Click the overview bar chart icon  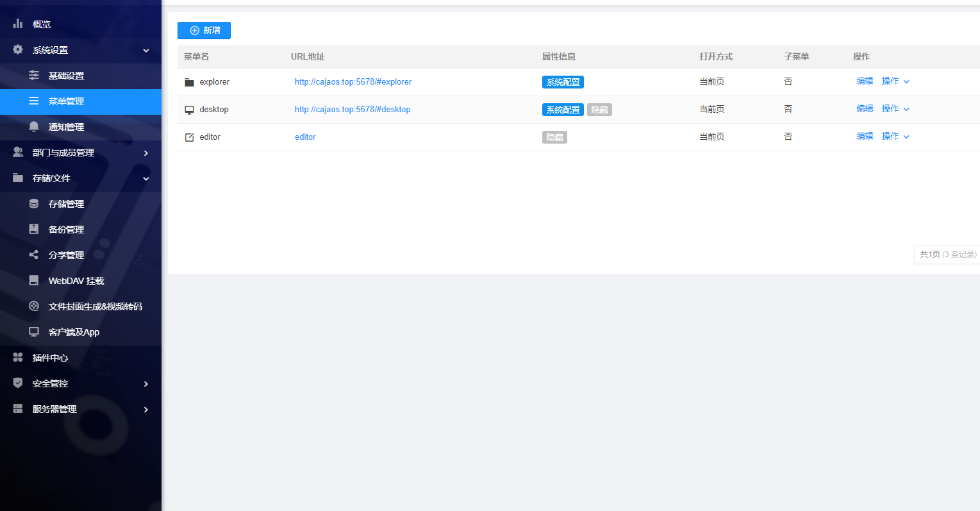click(18, 24)
